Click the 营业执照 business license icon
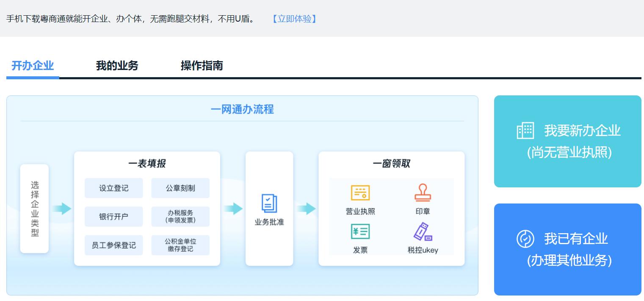The height and width of the screenshot is (301, 644). coord(360,192)
